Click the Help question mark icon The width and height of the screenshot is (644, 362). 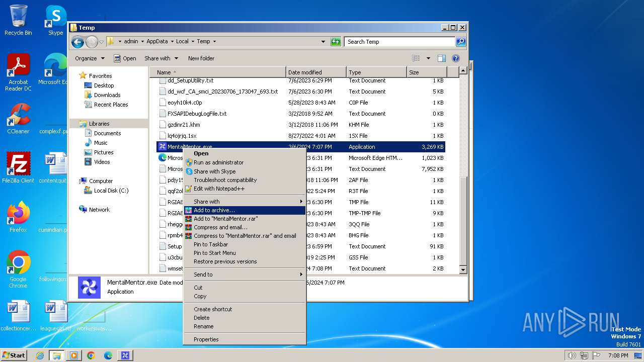pyautogui.click(x=456, y=58)
